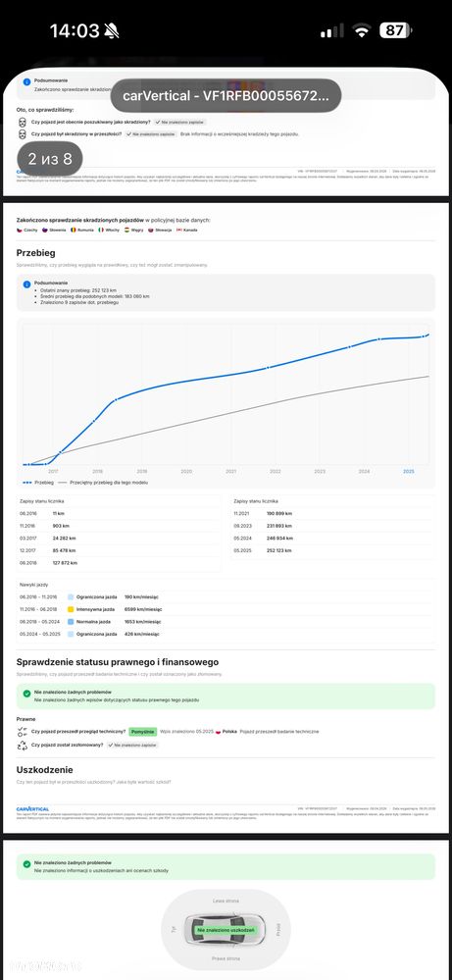
Task: Tap the thief mask icon for 'skradziony w przeszłości'
Action: pos(23,133)
